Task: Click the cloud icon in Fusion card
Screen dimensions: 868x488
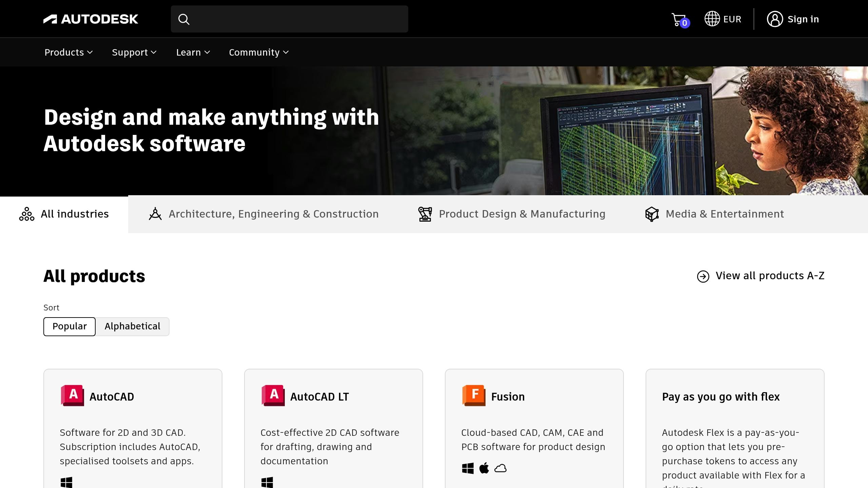Action: (x=500, y=468)
